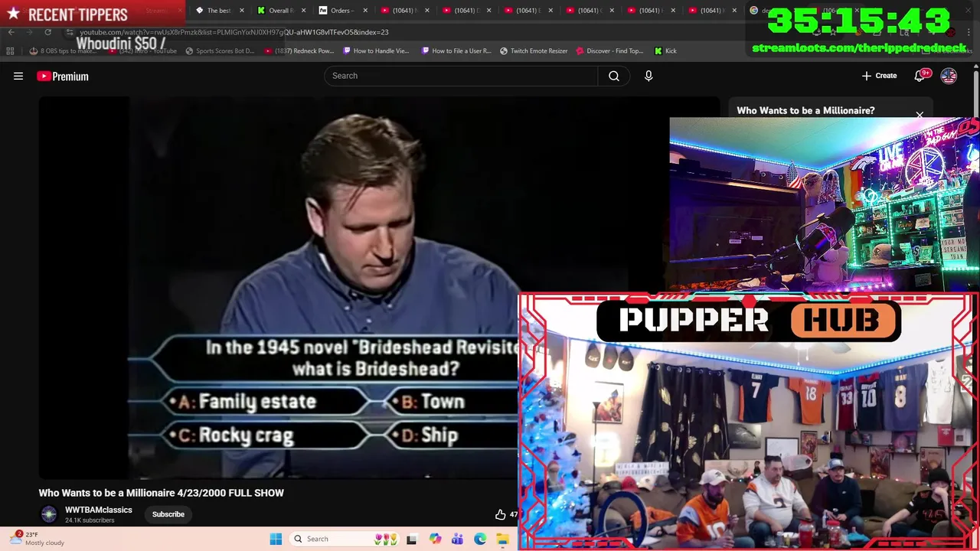This screenshot has width=980, height=551.
Task: Open Microsoft Edge from the taskbar
Action: (480, 539)
